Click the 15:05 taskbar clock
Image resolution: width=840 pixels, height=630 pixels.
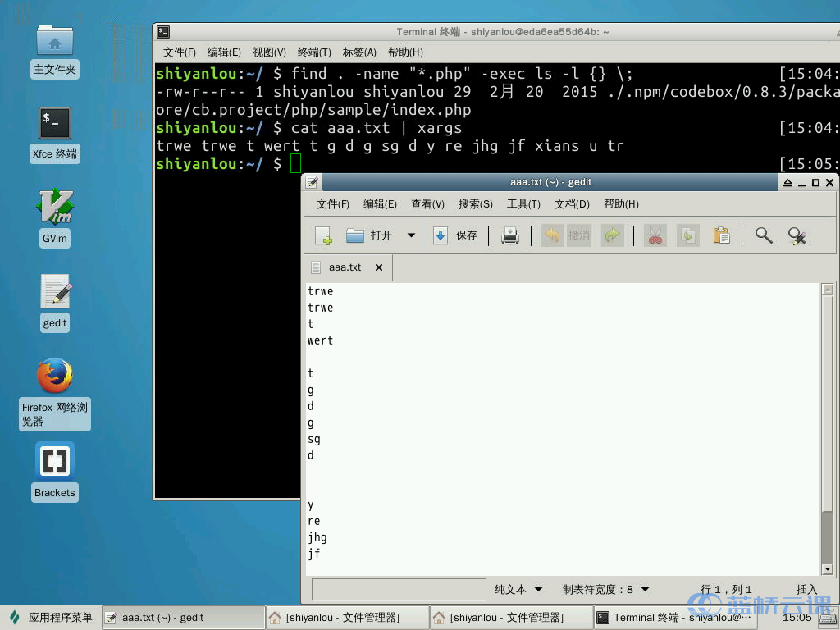click(797, 618)
